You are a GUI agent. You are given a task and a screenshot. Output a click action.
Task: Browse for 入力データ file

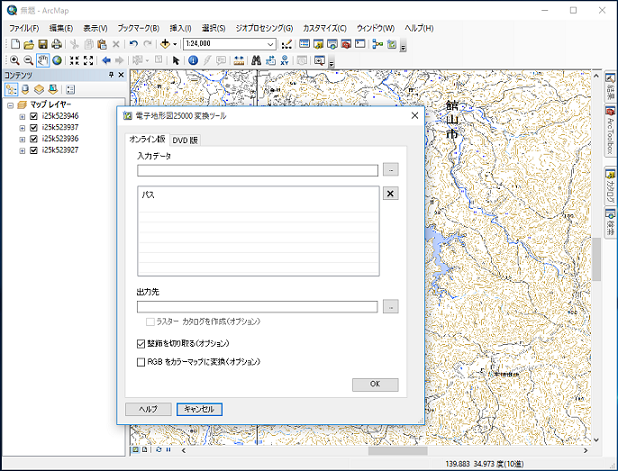(x=391, y=169)
